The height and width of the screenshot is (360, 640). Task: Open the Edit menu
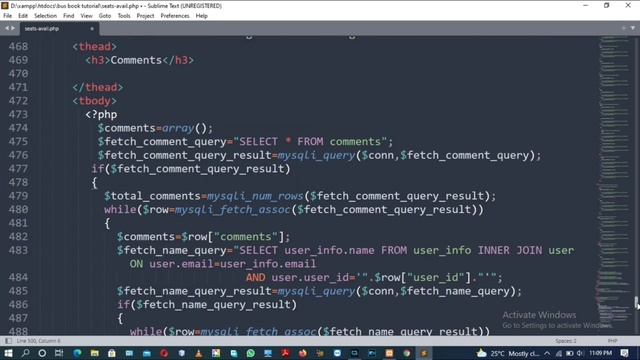pyautogui.click(x=23, y=16)
